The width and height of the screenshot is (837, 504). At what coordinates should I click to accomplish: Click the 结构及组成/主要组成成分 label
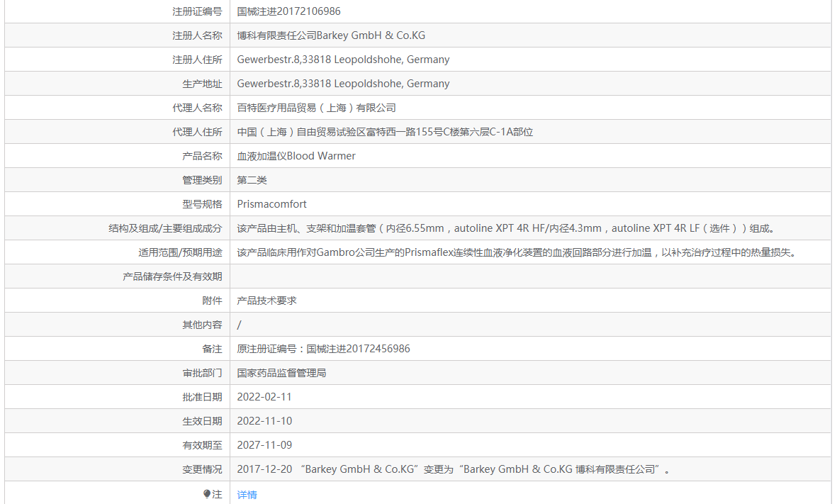coord(165,228)
